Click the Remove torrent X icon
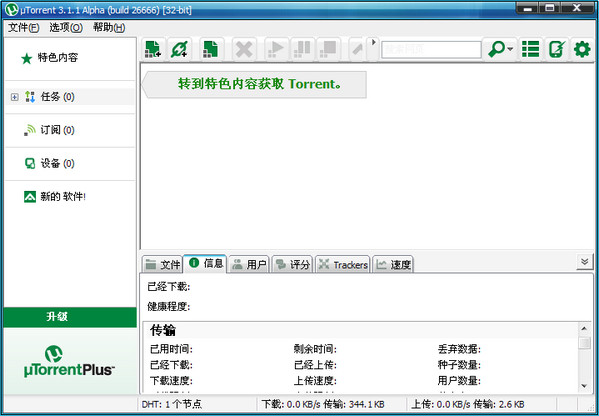This screenshot has height=416, width=599. (244, 49)
